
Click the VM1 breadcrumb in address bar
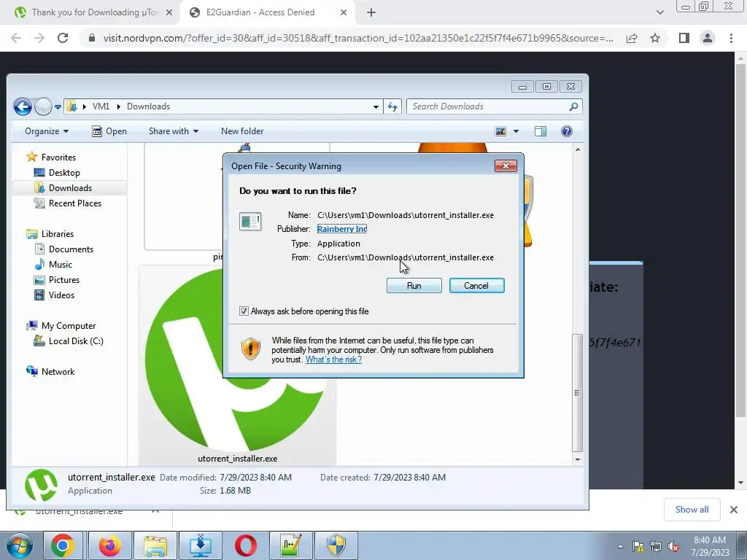(x=101, y=106)
